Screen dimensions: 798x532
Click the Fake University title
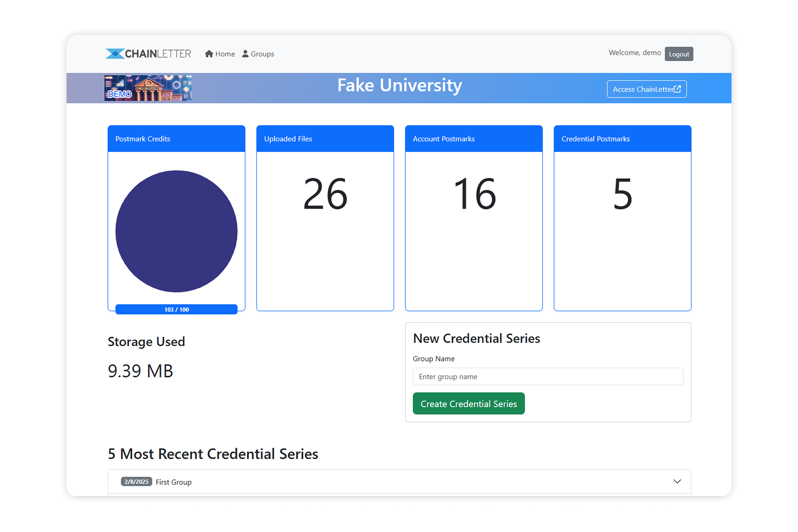(x=399, y=85)
